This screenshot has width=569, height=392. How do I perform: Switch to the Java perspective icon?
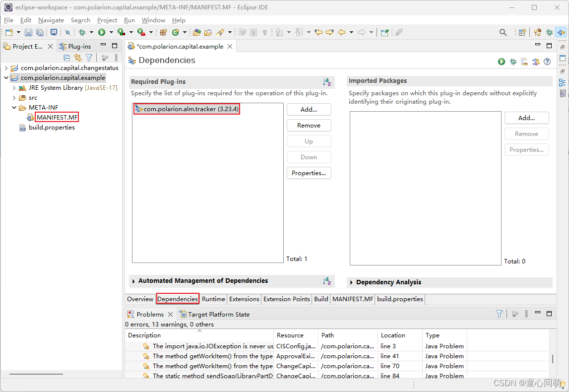[x=537, y=32]
